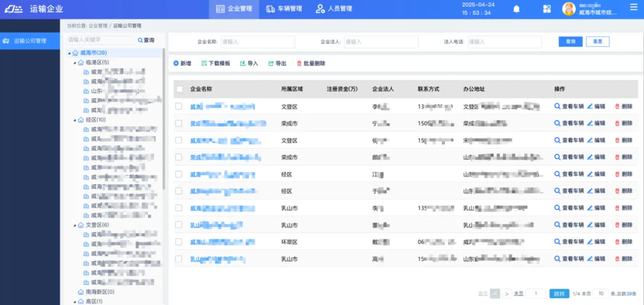The width and height of the screenshot is (644, 305).
Task: Check the last table row checkbox
Action: click(x=179, y=259)
